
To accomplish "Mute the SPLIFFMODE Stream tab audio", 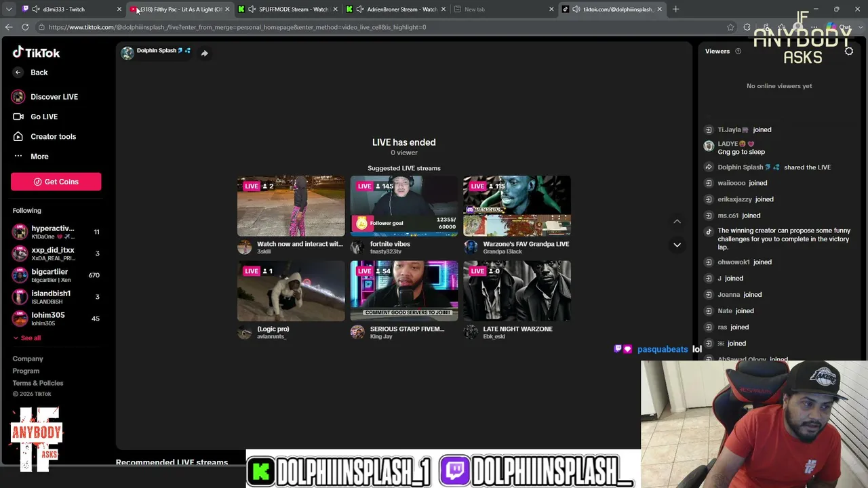I will 252,9.
